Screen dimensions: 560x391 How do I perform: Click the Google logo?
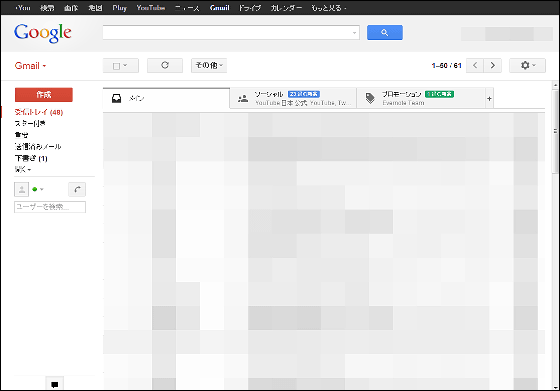[x=43, y=33]
